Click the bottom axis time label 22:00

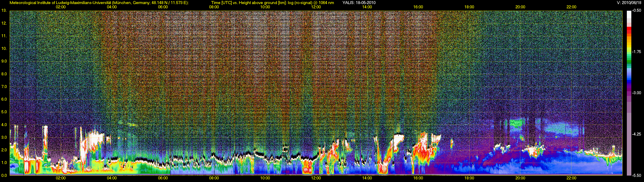571,178
